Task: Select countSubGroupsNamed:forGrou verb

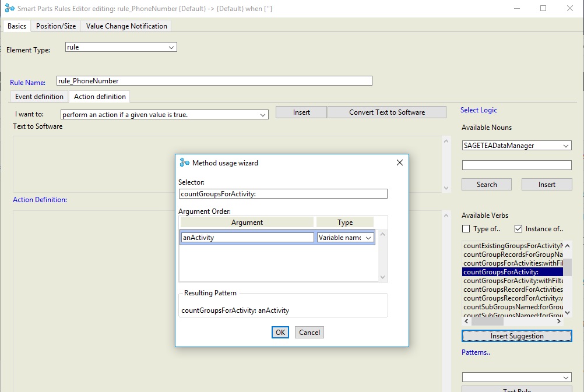Action: tap(513, 307)
